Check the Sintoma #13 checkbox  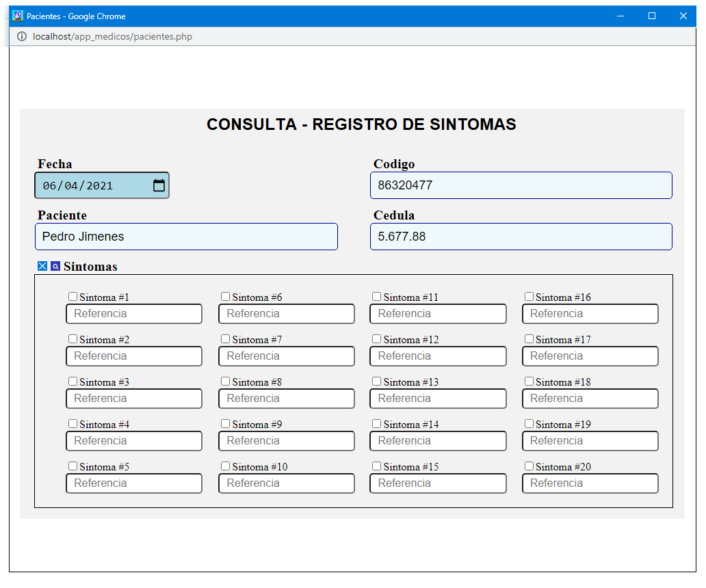pos(376,381)
